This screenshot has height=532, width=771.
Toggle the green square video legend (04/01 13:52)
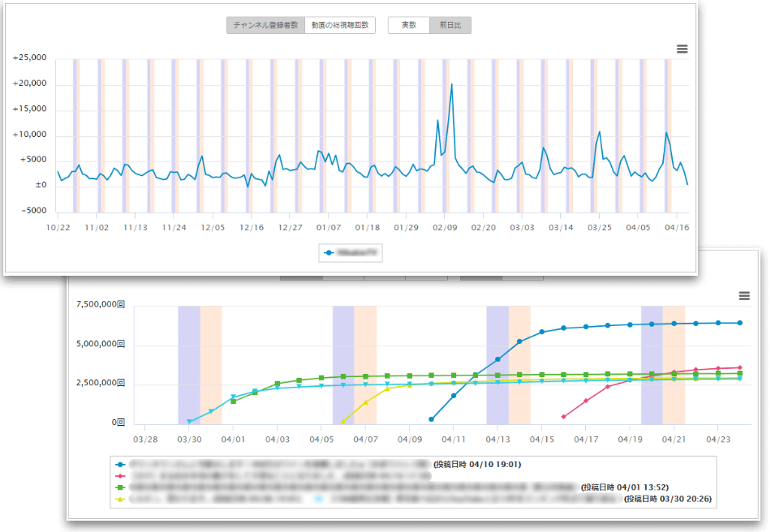(392, 487)
